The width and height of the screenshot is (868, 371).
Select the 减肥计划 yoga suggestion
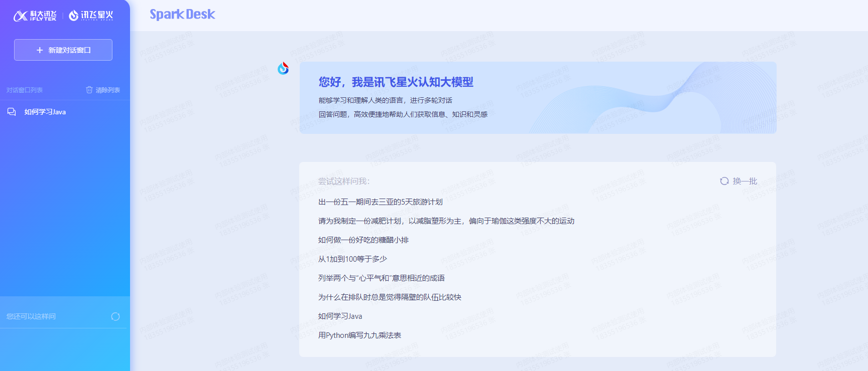pyautogui.click(x=446, y=221)
